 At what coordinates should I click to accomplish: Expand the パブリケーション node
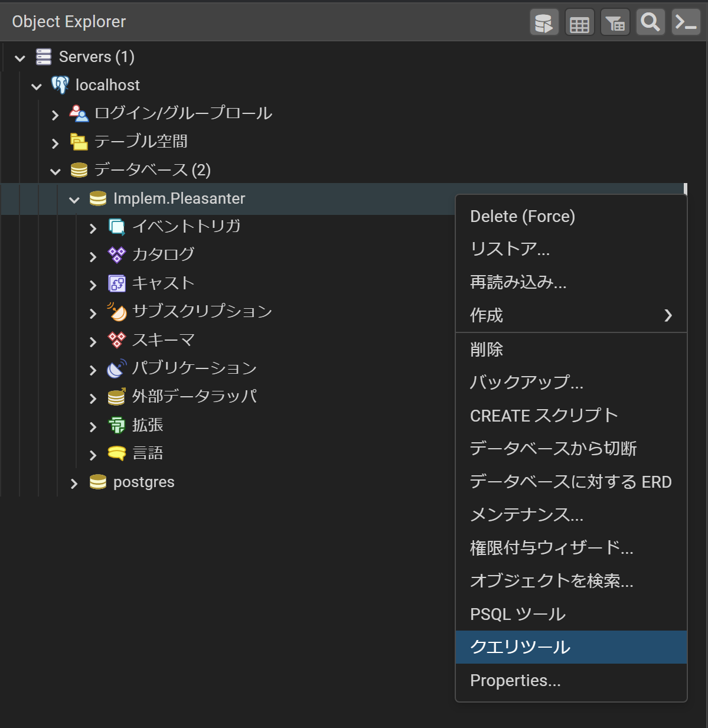pos(93,370)
